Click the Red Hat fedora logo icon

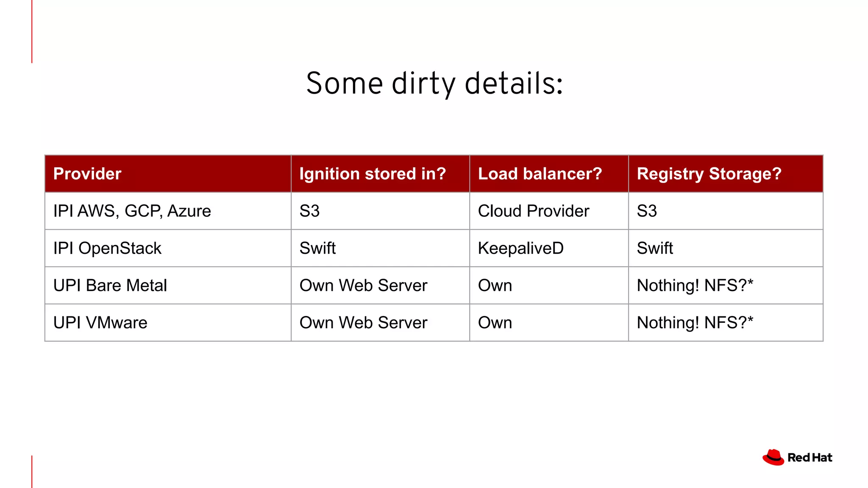pyautogui.click(x=773, y=457)
